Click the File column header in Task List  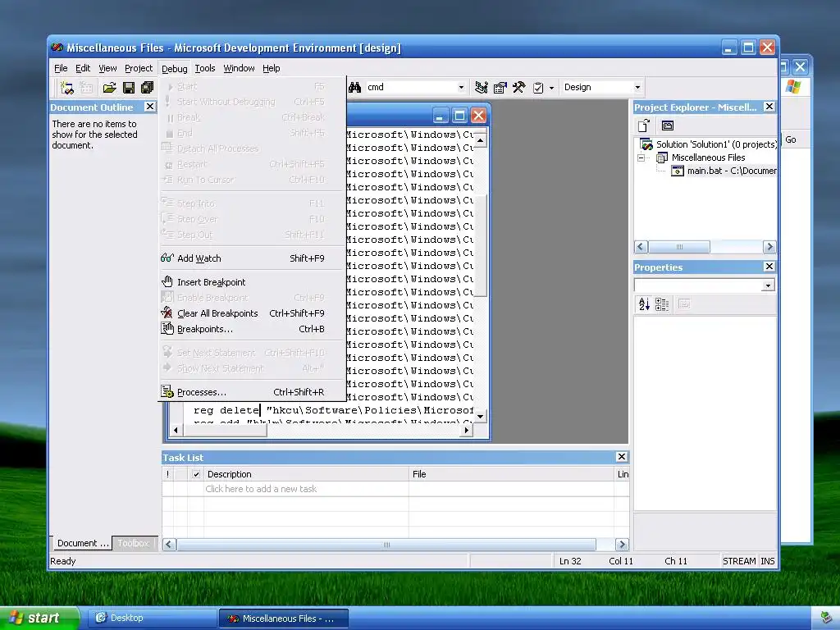pos(512,474)
